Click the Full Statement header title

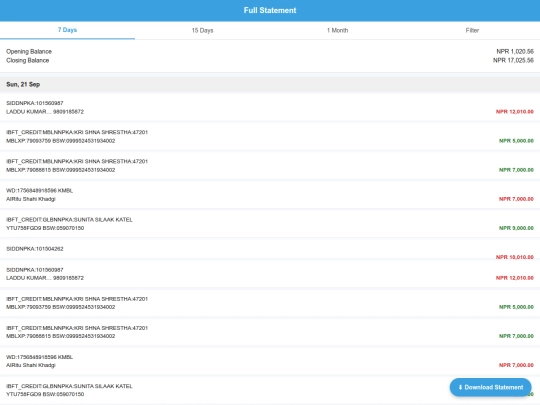[270, 10]
